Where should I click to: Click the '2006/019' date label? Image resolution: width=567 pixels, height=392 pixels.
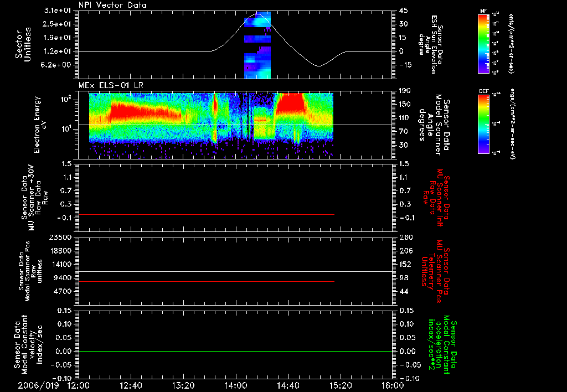(x=38, y=385)
